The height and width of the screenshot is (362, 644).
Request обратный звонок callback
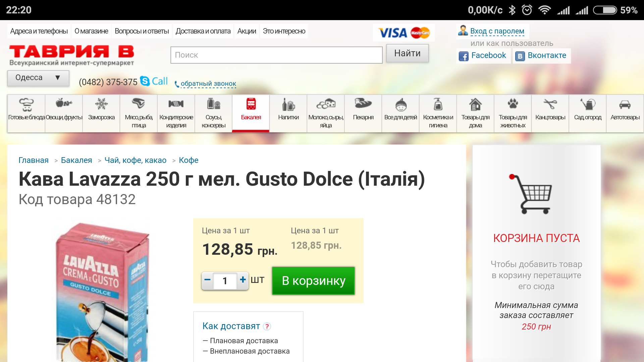tap(208, 84)
